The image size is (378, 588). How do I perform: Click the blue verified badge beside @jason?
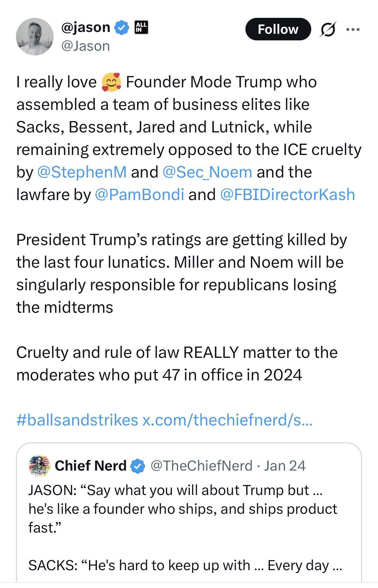pos(122,28)
